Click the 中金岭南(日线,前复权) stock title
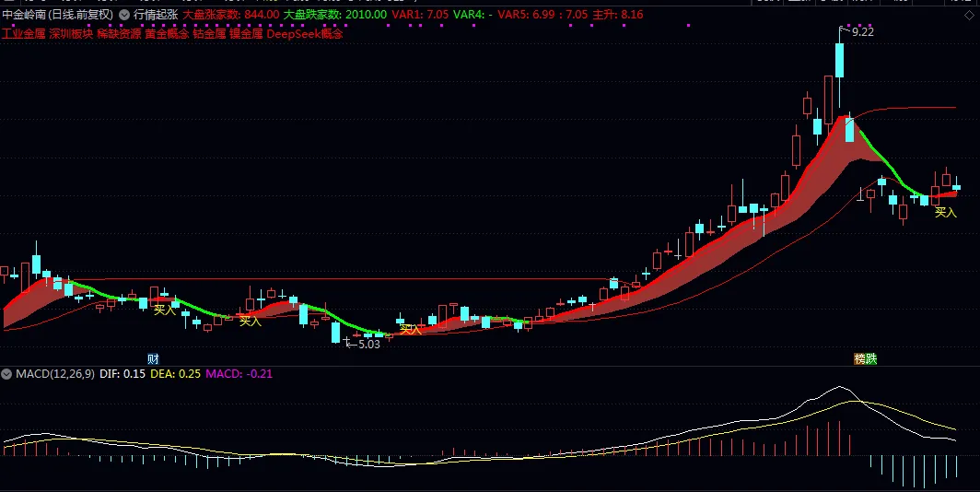This screenshot has width=980, height=492. coord(57,15)
